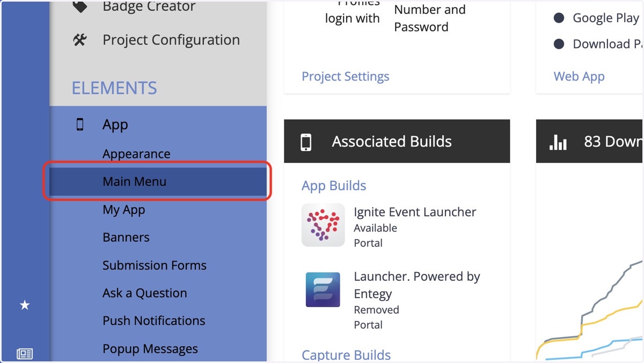Click the downloads bar chart icon
The width and height of the screenshot is (644, 363).
558,142
